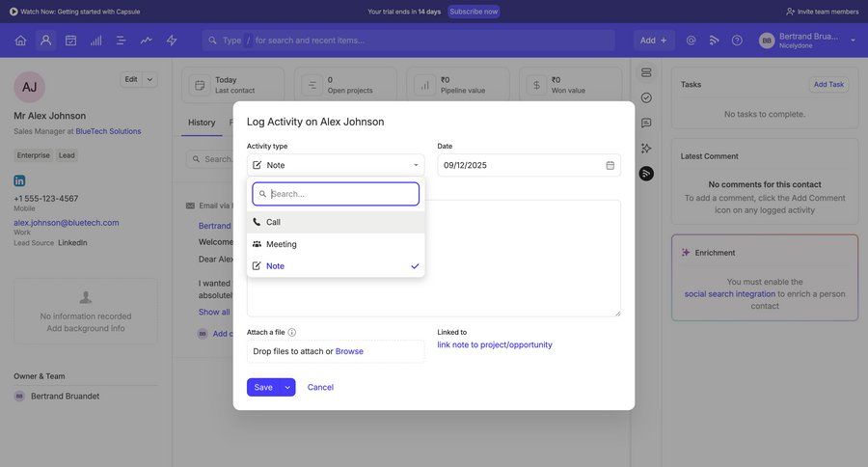Click link note to project/opportunity
This screenshot has width=868, height=467.
click(x=495, y=344)
